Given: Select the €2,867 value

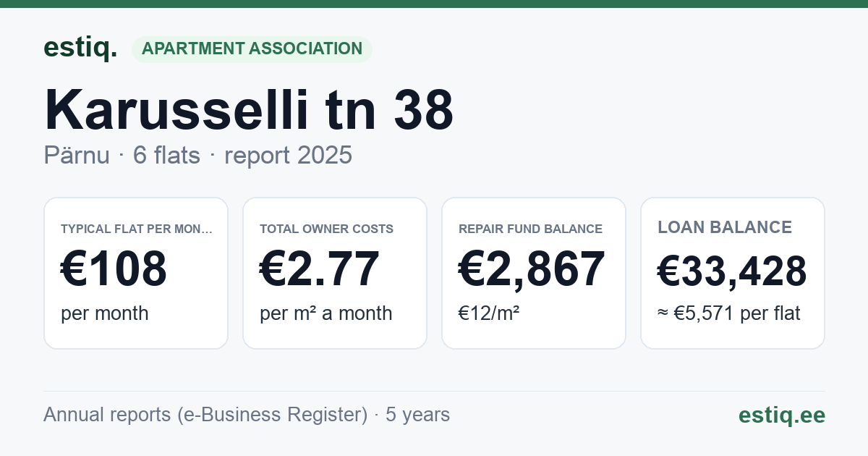Looking at the screenshot, I should pos(532,269).
